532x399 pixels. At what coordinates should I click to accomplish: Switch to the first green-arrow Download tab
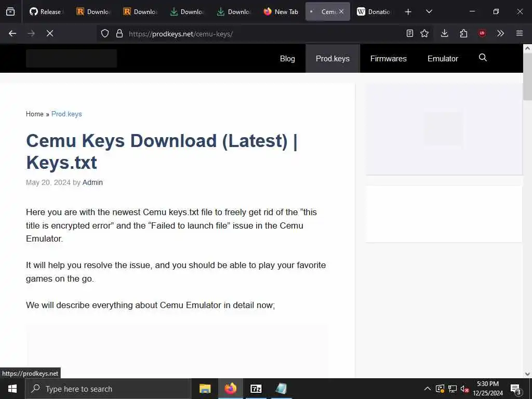pos(187,11)
